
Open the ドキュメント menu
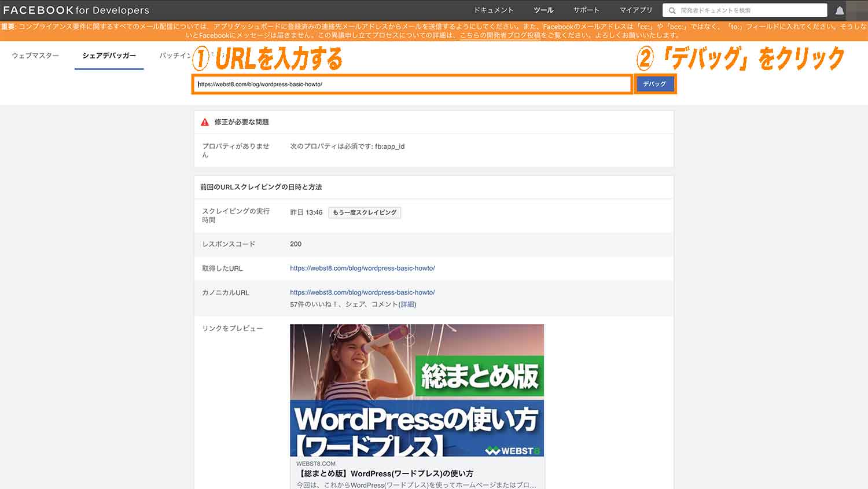(494, 10)
